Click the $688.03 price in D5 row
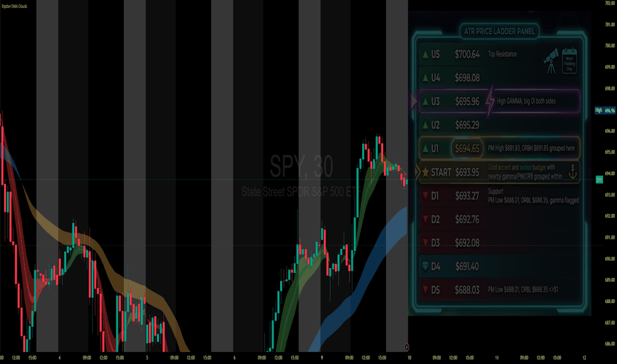This screenshot has width=617, height=364. [467, 290]
